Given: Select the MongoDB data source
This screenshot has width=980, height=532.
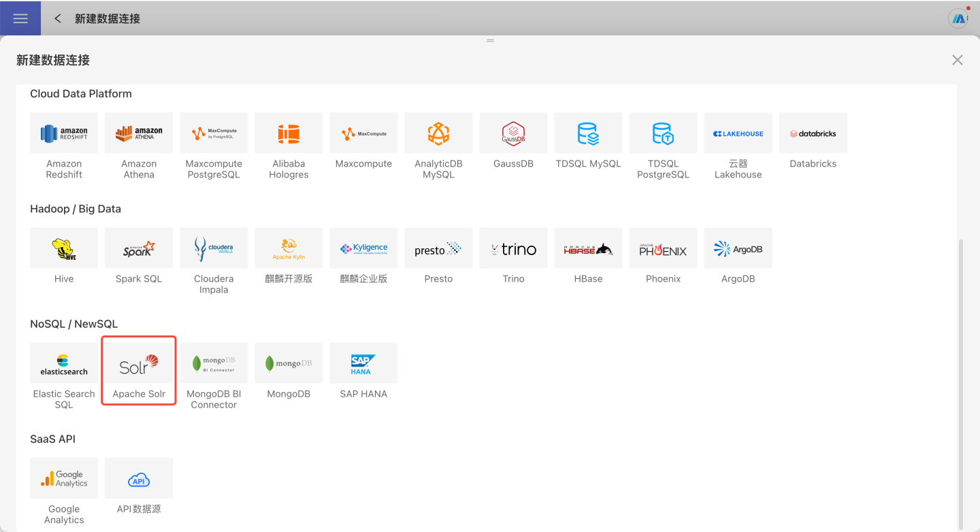Looking at the screenshot, I should [x=289, y=364].
